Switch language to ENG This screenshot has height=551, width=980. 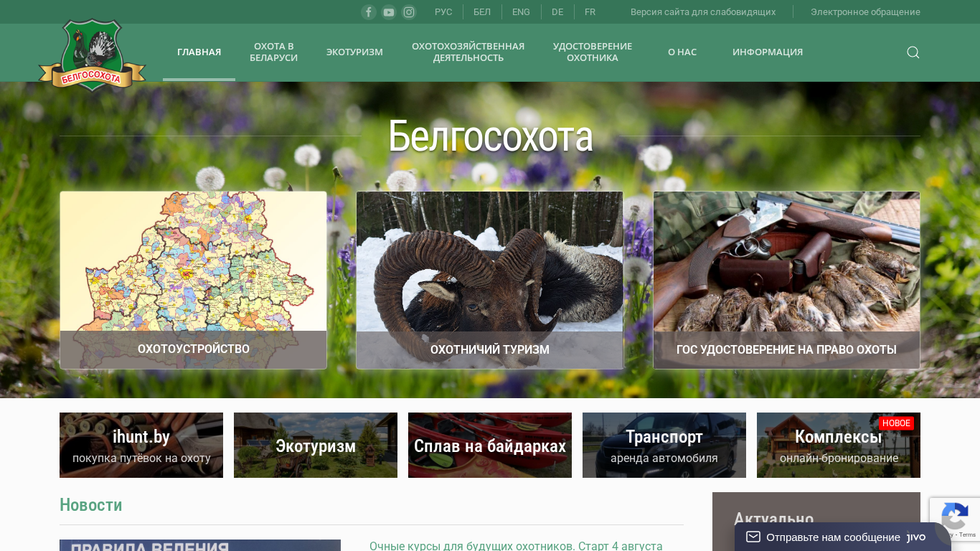pos(521,12)
